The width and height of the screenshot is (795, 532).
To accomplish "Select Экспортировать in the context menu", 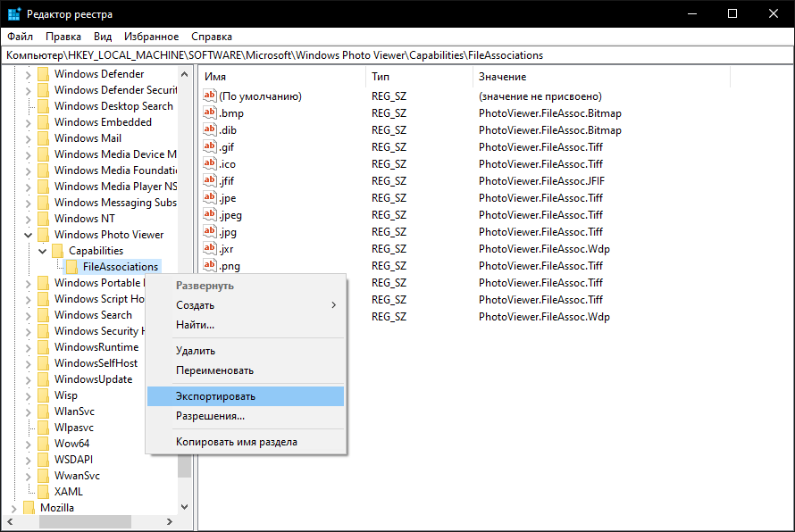I will (246, 396).
